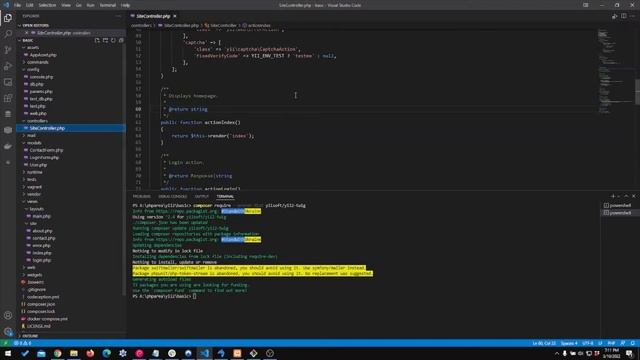Open the Explorer view in activity bar
The width and height of the screenshot is (640, 360).
point(8,18)
